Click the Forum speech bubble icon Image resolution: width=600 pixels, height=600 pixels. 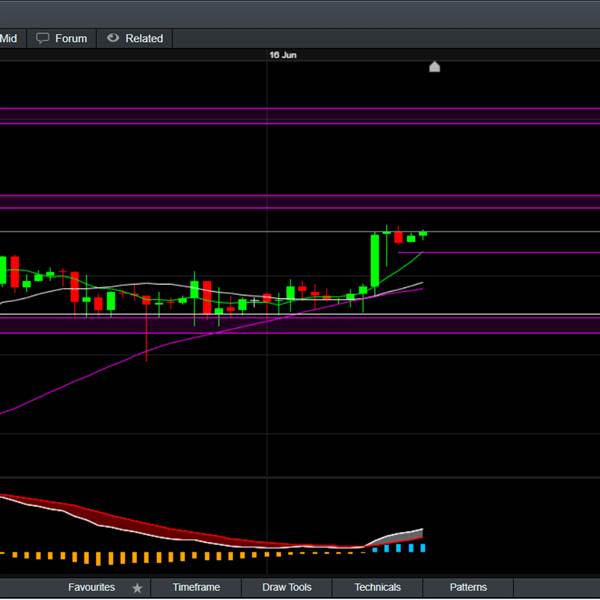click(42, 38)
